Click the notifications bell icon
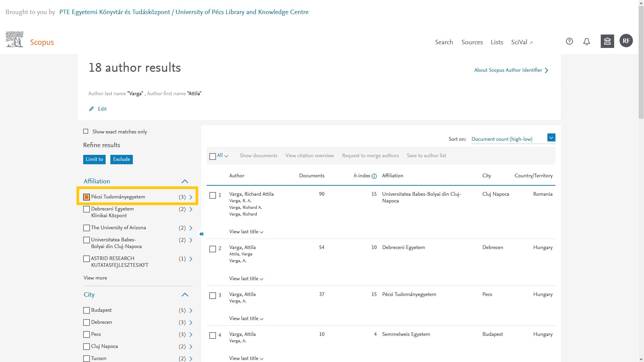Image resolution: width=644 pixels, height=362 pixels. coord(586,42)
